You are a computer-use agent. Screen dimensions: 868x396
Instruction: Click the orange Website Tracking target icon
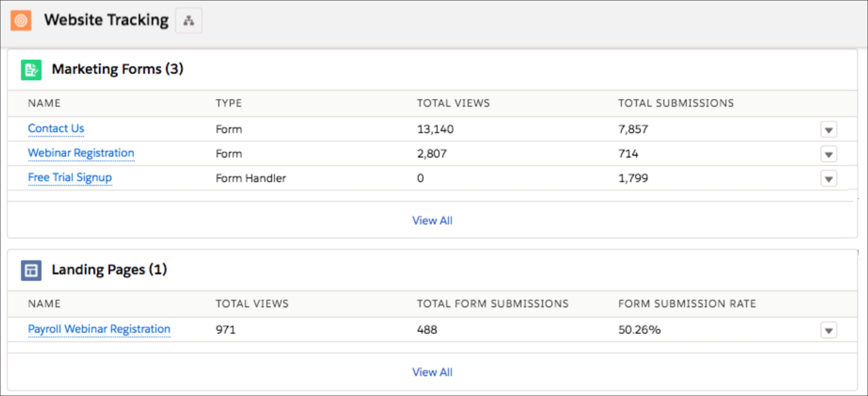coord(21,21)
